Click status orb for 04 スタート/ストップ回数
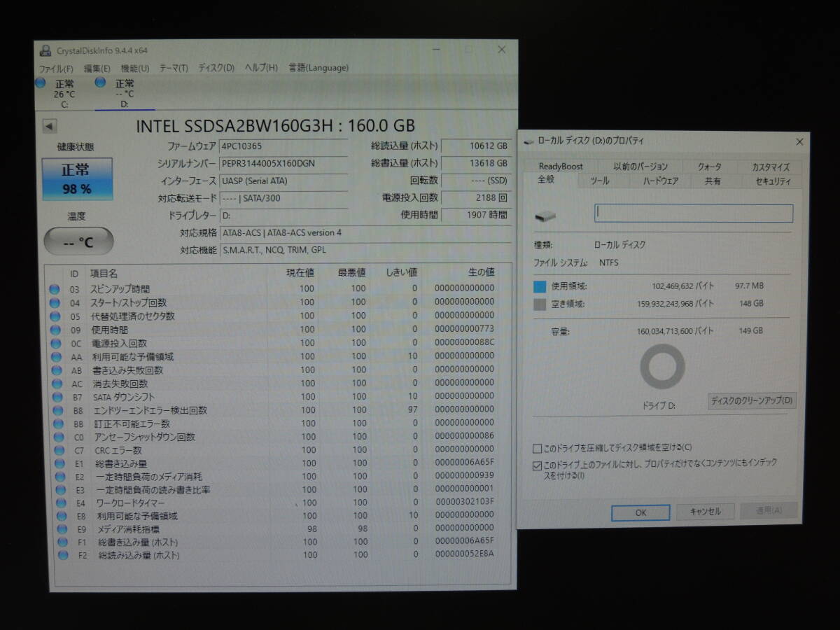 pos(55,302)
